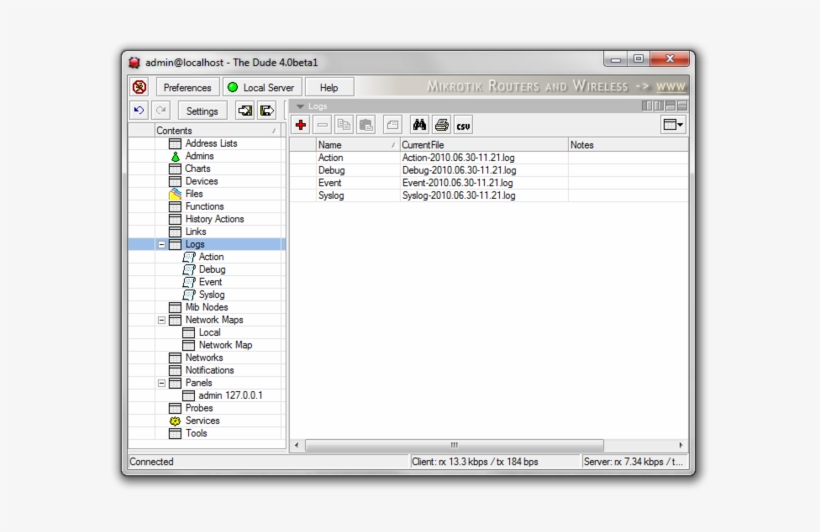Click the remove (minus) toolbar icon
Viewport: 820px width, 532px height.
323,125
